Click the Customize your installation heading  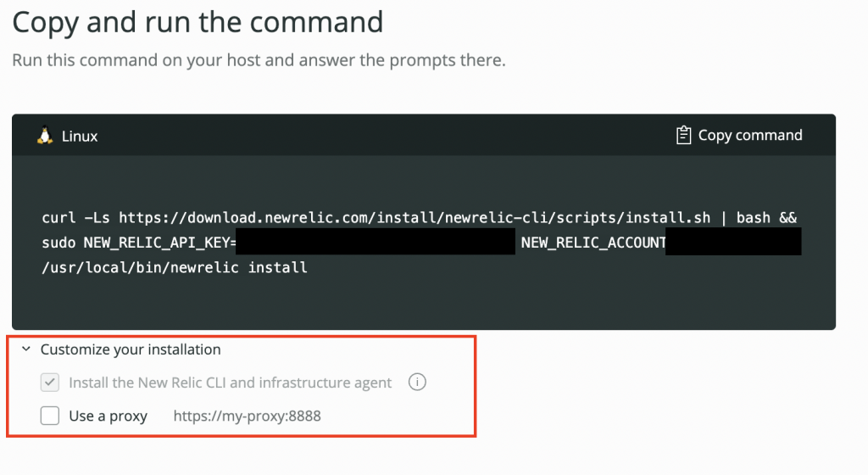[131, 349]
